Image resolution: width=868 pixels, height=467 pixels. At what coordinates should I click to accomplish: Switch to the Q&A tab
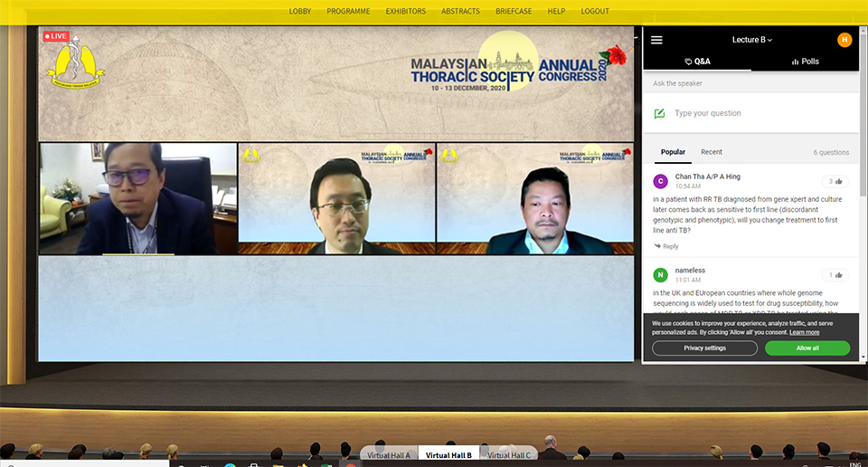click(697, 62)
